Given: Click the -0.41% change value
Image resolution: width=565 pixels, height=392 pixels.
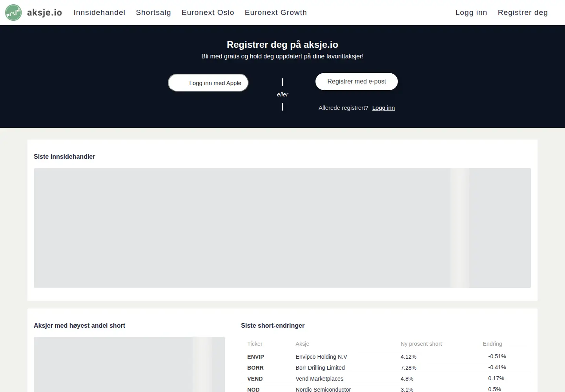Looking at the screenshot, I should pyautogui.click(x=497, y=367).
